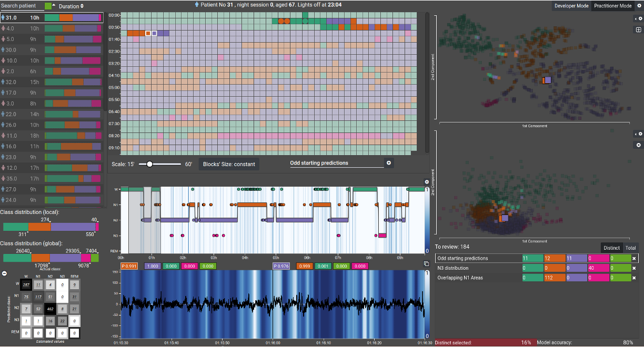Collapse the confusion matrix with minus icon
This screenshot has width=644, height=347.
(x=4, y=273)
